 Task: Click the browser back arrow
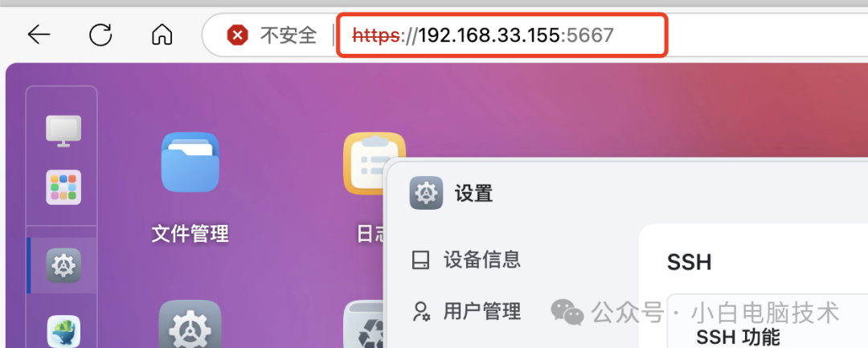click(x=39, y=35)
